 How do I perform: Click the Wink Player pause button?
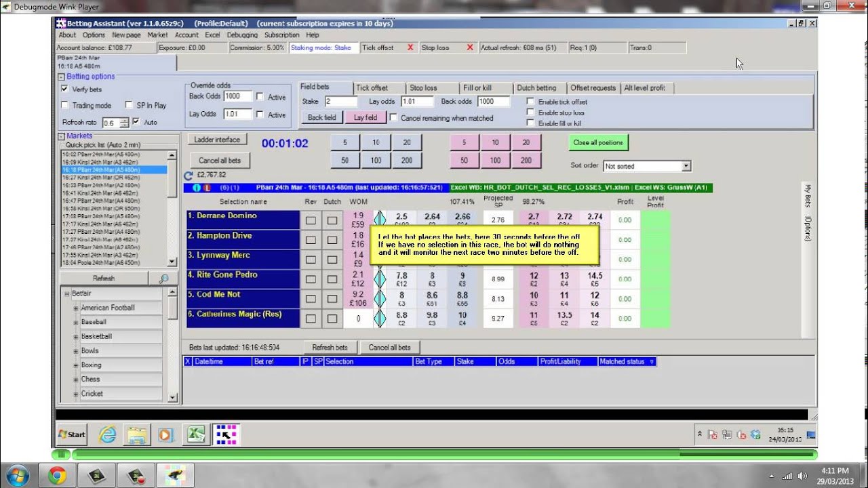(x=60, y=454)
